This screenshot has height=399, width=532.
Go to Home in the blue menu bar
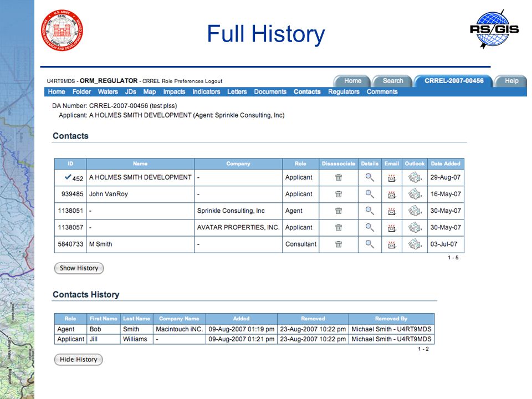57,91
